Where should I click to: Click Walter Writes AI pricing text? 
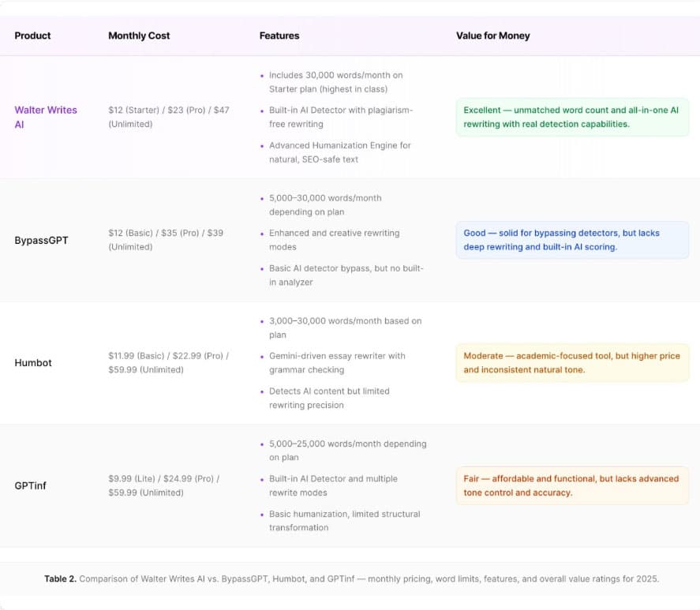click(x=169, y=117)
